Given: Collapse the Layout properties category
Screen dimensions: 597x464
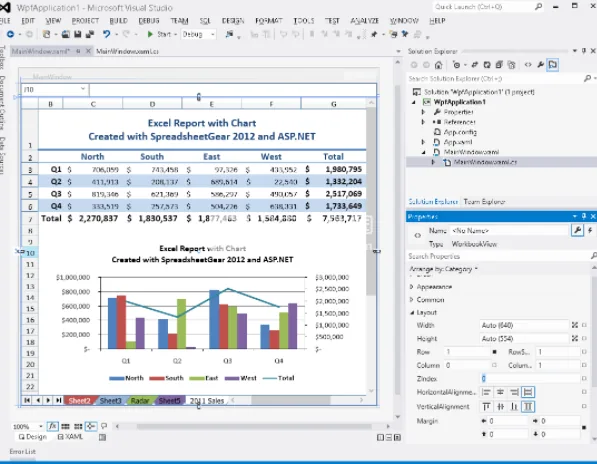Looking at the screenshot, I should [x=412, y=313].
